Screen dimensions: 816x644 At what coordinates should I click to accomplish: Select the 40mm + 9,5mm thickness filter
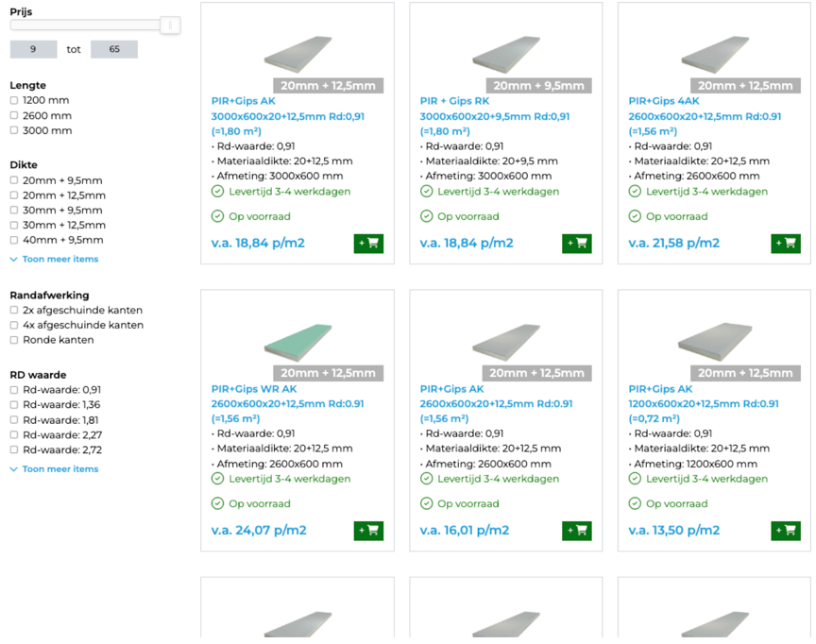(14, 241)
